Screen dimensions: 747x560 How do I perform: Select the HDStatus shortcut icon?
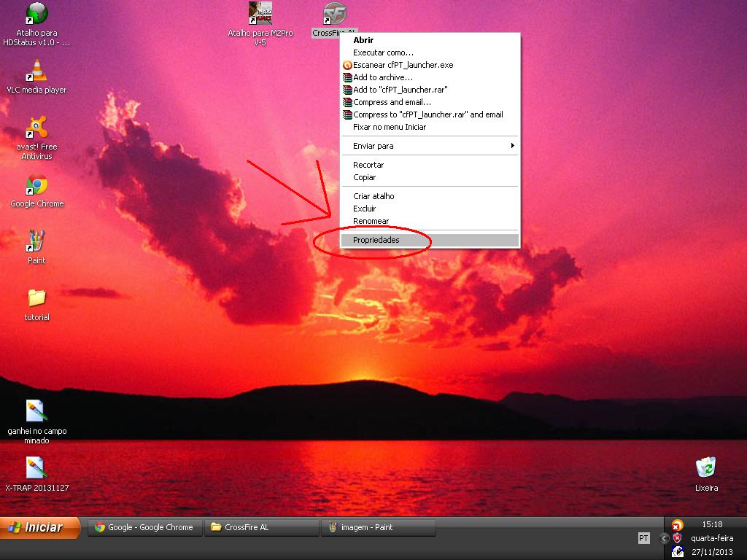tap(36, 14)
